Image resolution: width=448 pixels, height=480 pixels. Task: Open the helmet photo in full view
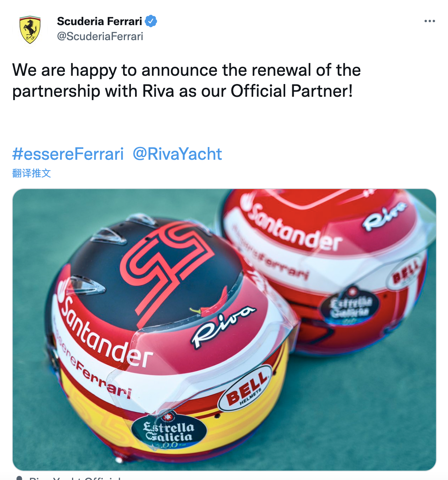[224, 330]
